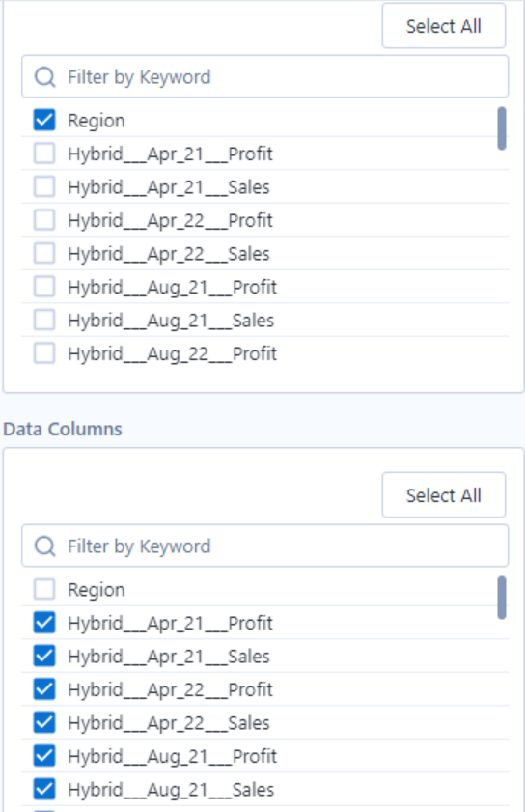Check Hybrid___Apr_21___Profit in upper list
525x812 pixels.
(x=44, y=154)
